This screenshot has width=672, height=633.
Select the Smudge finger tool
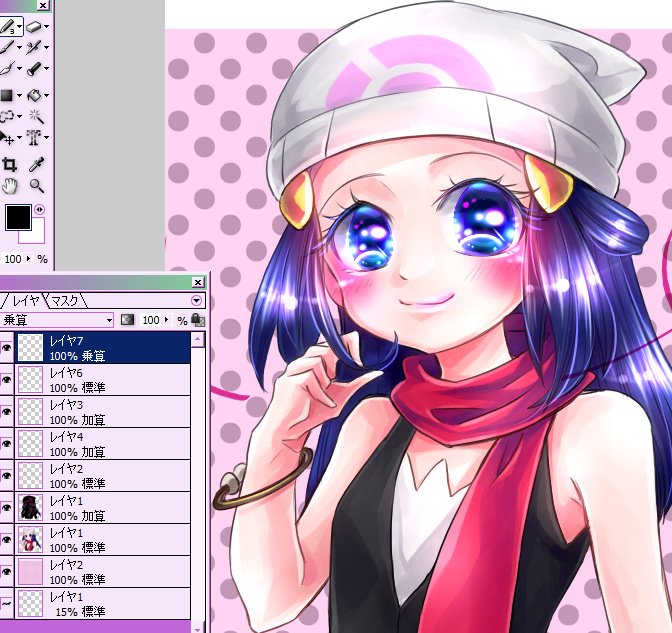(x=7, y=69)
